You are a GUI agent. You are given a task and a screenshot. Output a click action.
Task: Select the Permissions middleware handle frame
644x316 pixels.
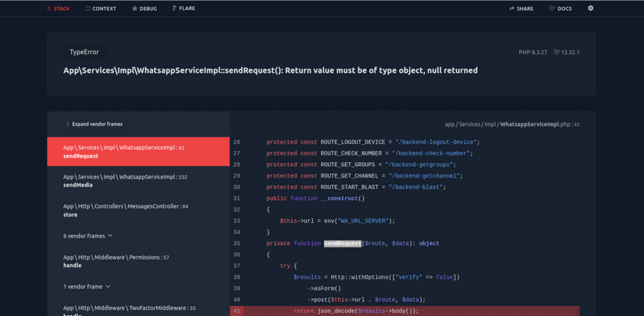pyautogui.click(x=138, y=261)
